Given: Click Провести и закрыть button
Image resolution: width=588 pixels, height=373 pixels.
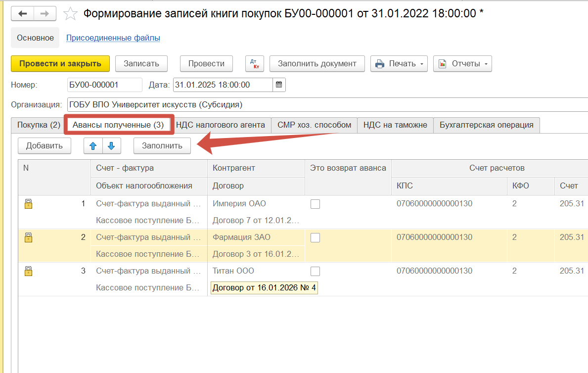Looking at the screenshot, I should tap(60, 64).
